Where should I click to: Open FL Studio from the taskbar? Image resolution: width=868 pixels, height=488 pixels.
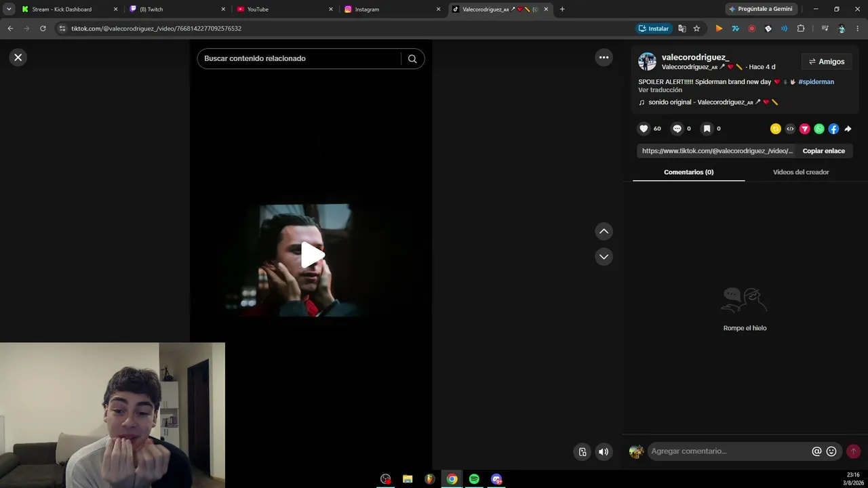click(430, 479)
